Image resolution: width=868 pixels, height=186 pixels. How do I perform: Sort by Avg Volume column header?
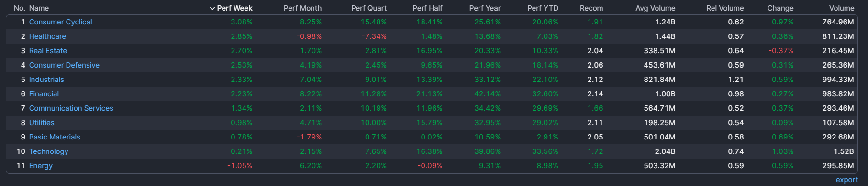coord(655,8)
